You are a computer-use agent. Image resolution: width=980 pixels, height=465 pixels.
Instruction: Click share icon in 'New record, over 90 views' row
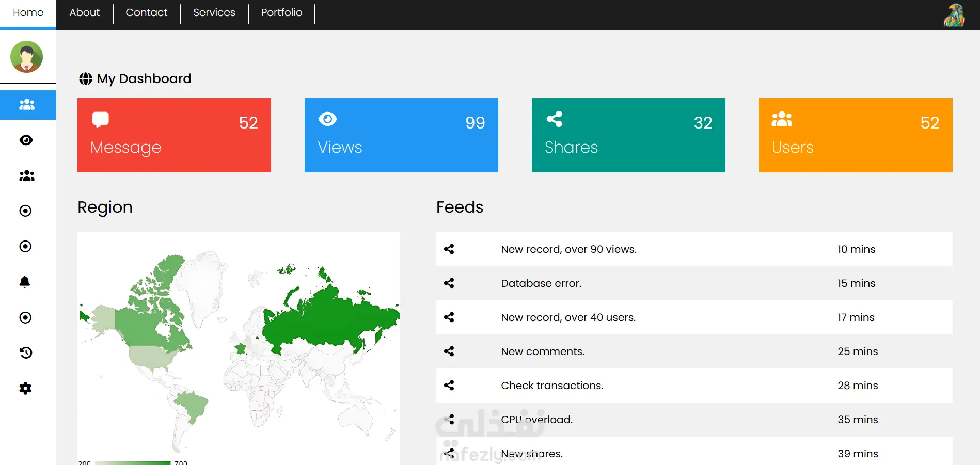coord(449,249)
